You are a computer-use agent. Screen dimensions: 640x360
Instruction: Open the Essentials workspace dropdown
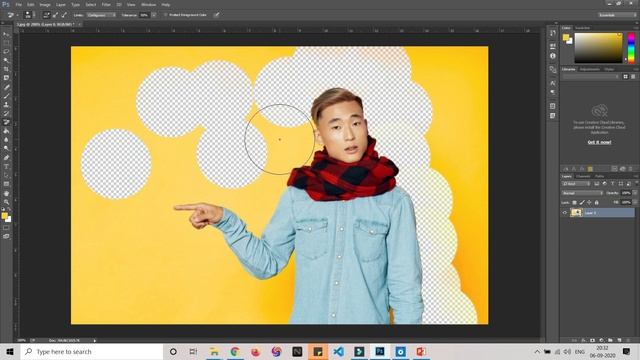[617, 15]
